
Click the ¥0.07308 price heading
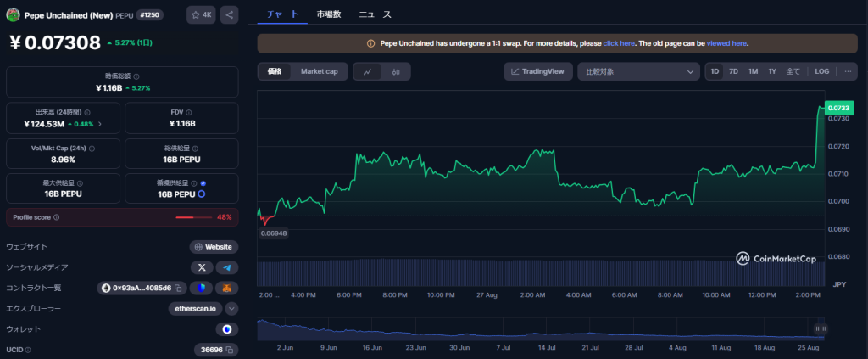tap(55, 42)
